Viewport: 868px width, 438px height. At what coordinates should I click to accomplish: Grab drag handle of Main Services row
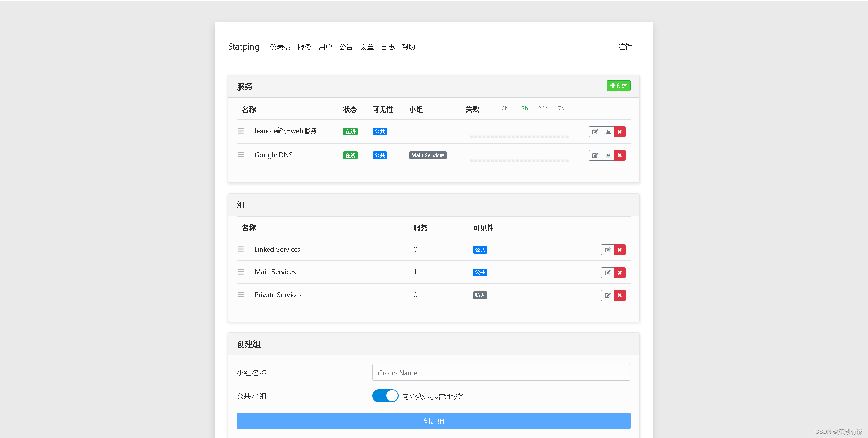241,272
